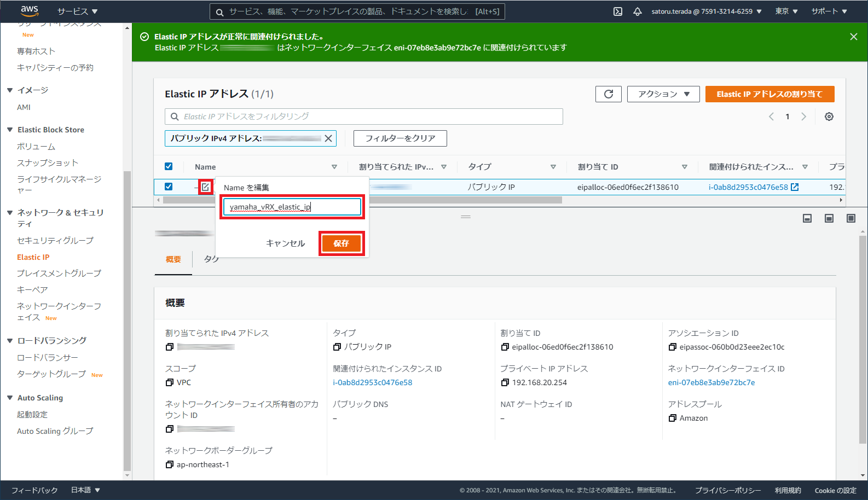Open Elastic IP in sidebar
The width and height of the screenshot is (868, 500).
pos(33,257)
